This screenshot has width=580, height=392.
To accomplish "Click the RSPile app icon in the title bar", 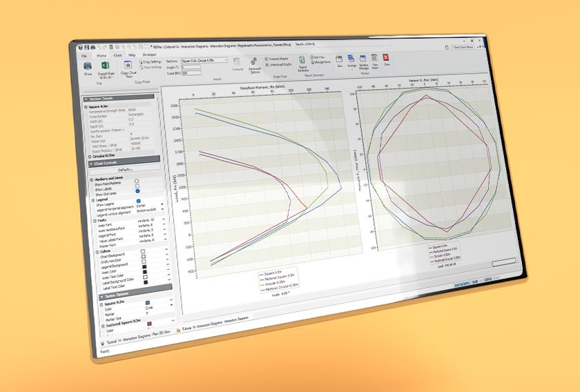I will [81, 48].
